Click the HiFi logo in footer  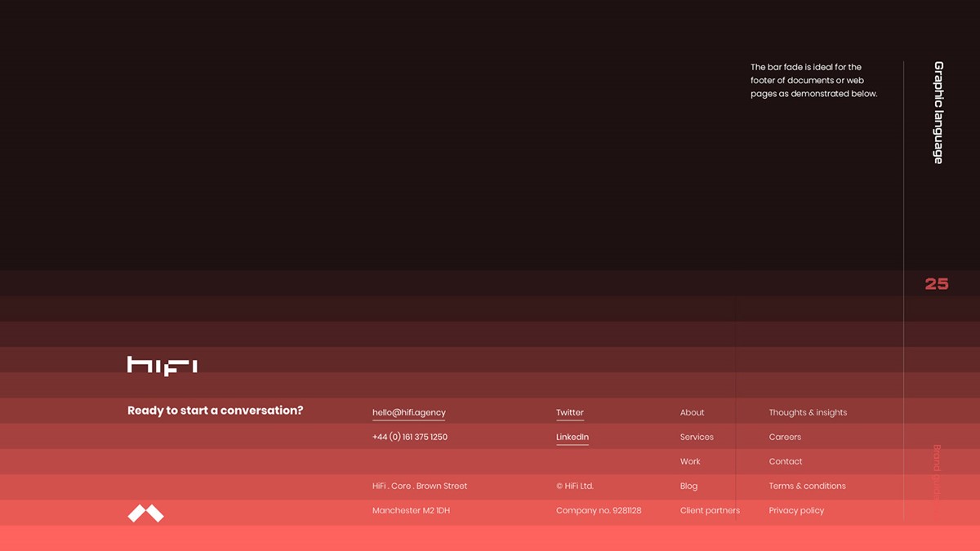click(x=162, y=366)
